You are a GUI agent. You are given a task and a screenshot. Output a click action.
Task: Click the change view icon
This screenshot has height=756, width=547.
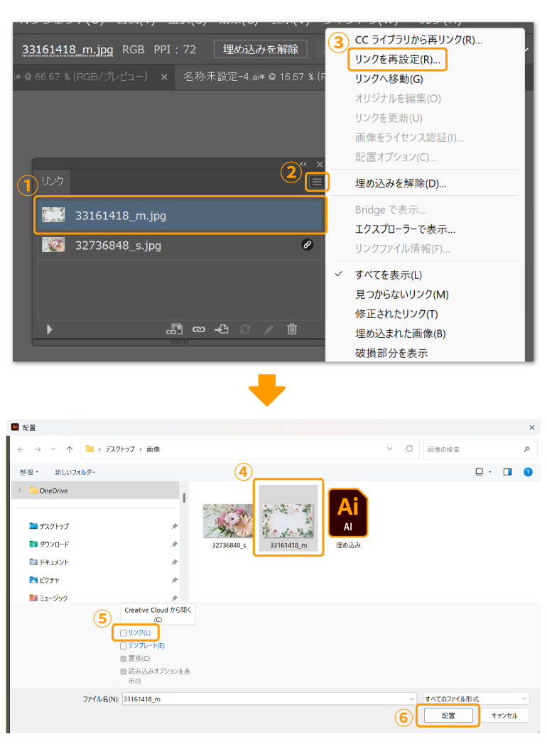click(479, 472)
